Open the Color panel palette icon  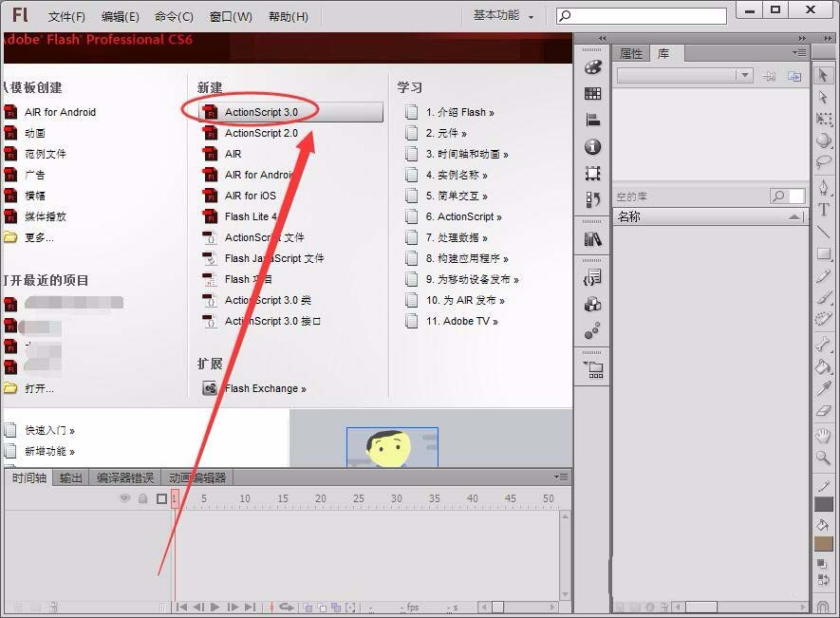coord(592,67)
